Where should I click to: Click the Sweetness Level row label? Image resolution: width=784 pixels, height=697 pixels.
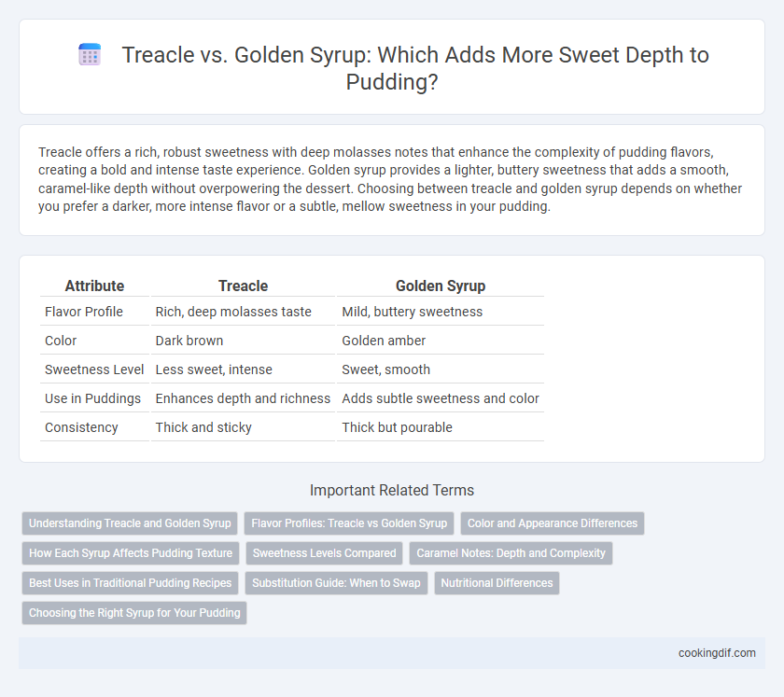tap(94, 369)
